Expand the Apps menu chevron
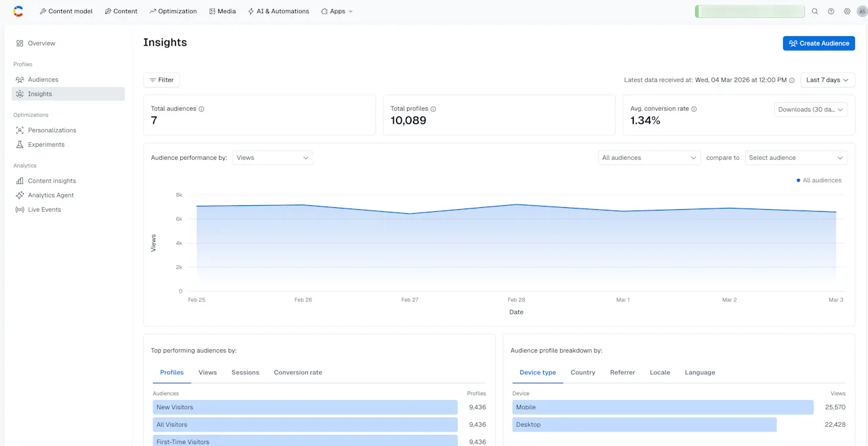Image resolution: width=868 pixels, height=446 pixels. [x=350, y=11]
